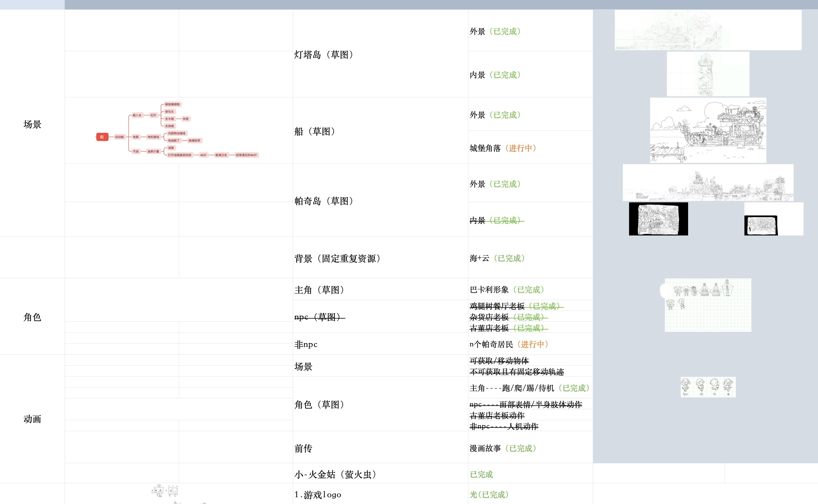Select 外景（已完成） in the first 灯塔岛 row
818x504 pixels.
point(531,31)
